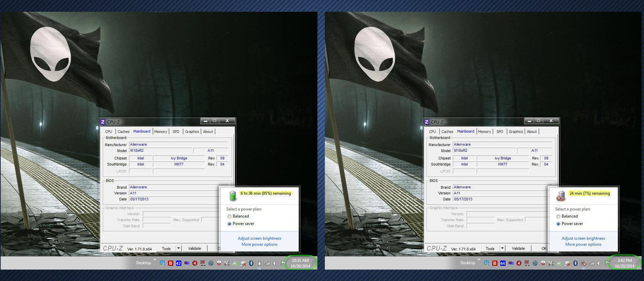Screen dimensions: 644x281
Task: Select Power saver in the 7% remaining popup
Action: [x=558, y=224]
